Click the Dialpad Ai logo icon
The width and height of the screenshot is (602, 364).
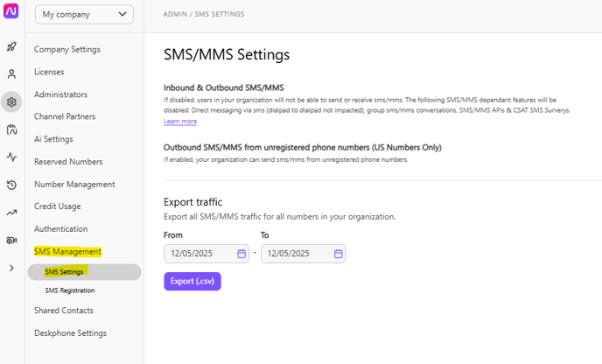click(10, 10)
